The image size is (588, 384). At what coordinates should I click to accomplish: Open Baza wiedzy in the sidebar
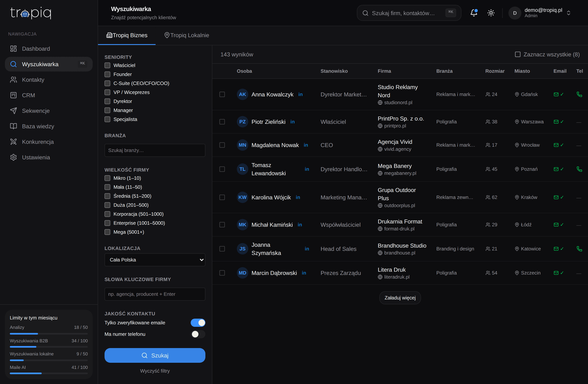49,126
